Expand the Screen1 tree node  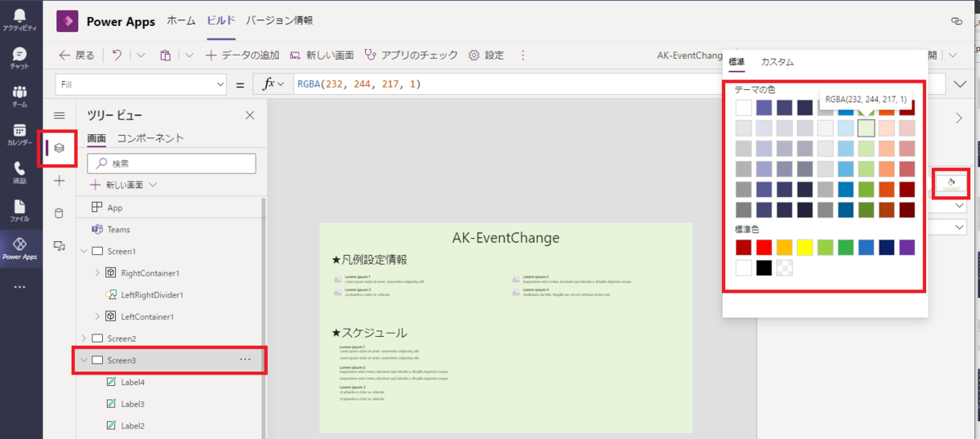click(x=83, y=251)
